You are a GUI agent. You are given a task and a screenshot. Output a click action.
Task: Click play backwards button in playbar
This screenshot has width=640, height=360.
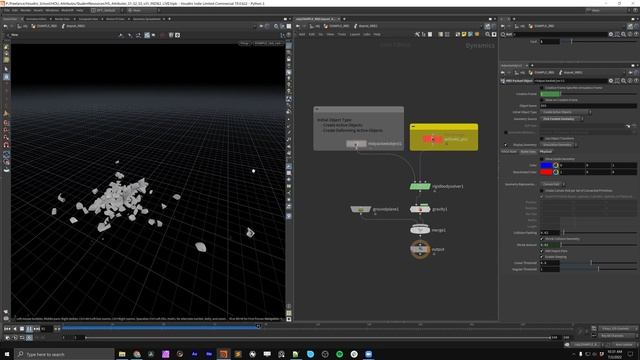15,329
